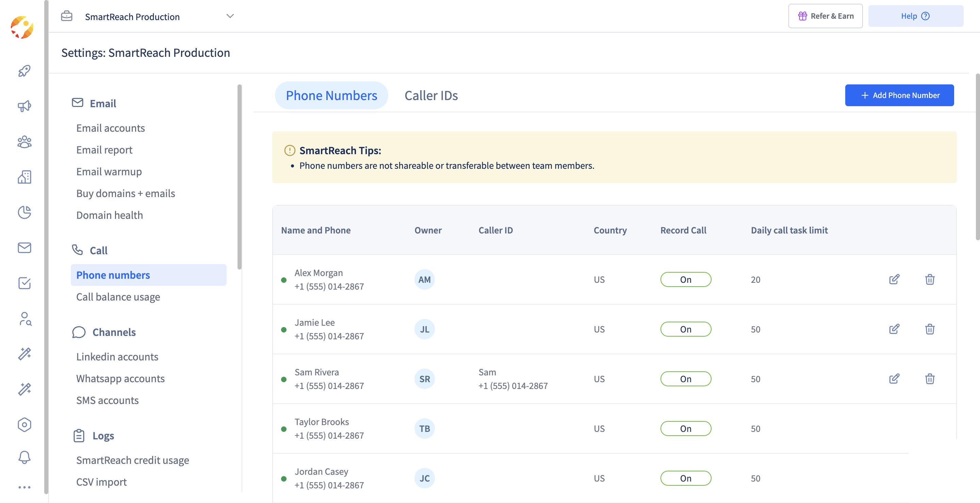Open SMS accounts settings
The width and height of the screenshot is (980, 503).
tap(107, 400)
